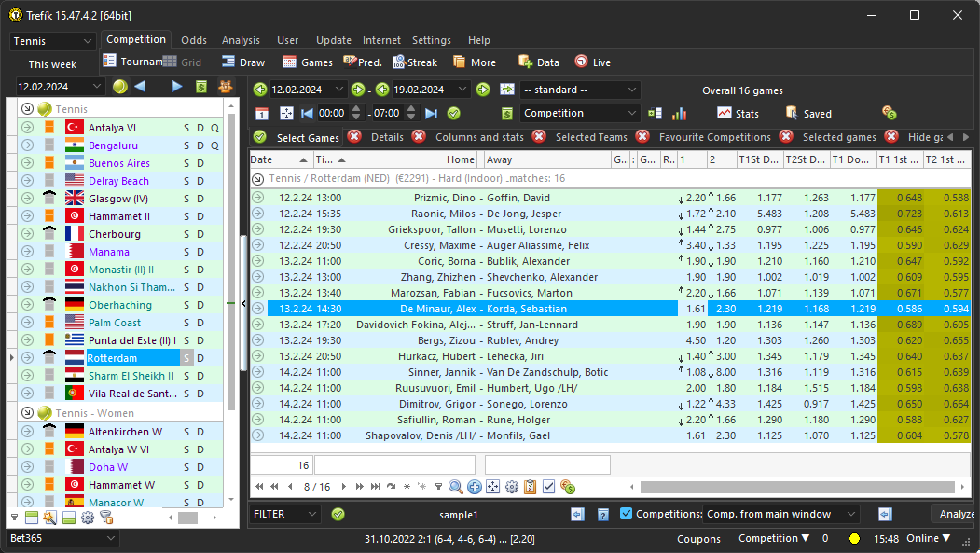
Task: Open the Settings menu
Action: point(431,40)
